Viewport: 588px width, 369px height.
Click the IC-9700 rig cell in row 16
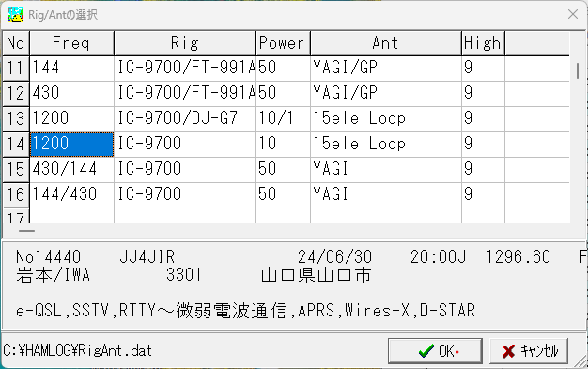(185, 194)
